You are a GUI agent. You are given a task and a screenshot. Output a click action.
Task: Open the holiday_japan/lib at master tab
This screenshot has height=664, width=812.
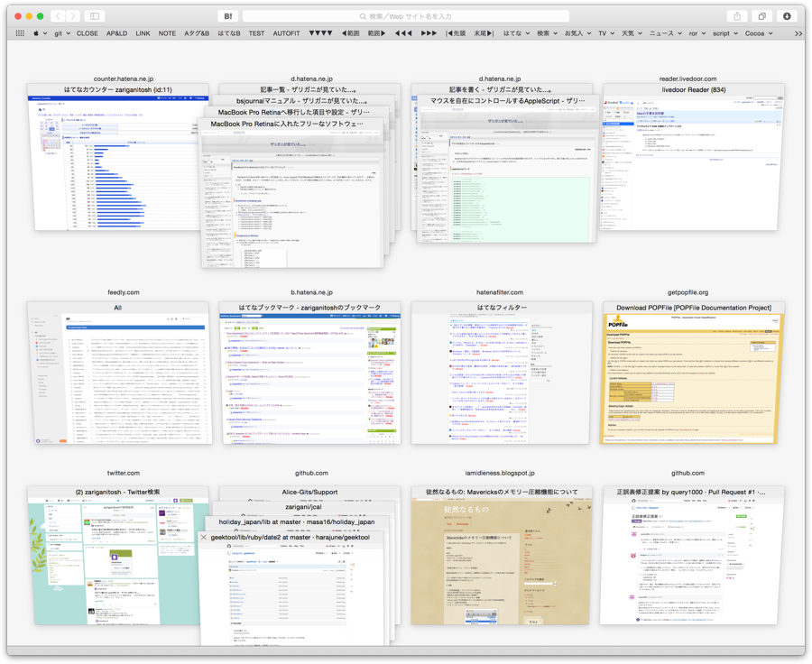296,522
